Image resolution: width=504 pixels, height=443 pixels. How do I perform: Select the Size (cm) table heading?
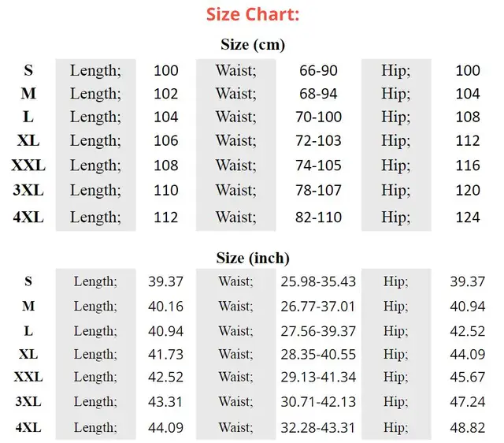point(253,44)
